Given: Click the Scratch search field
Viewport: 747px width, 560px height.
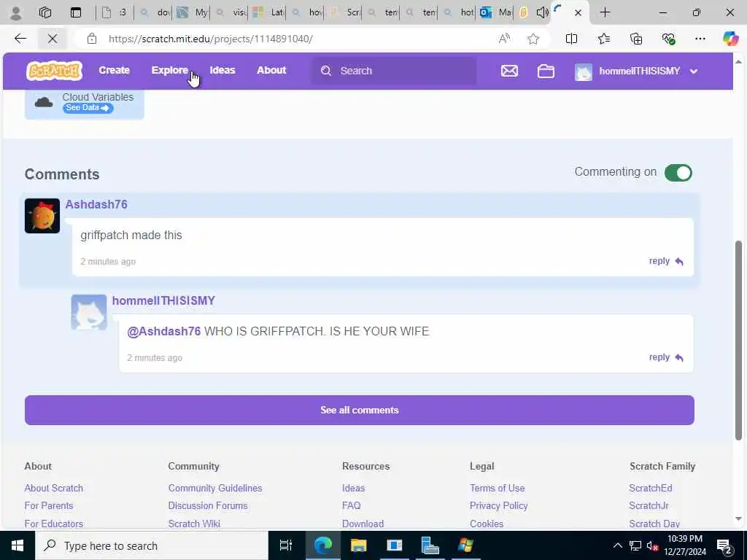Looking at the screenshot, I should point(394,71).
